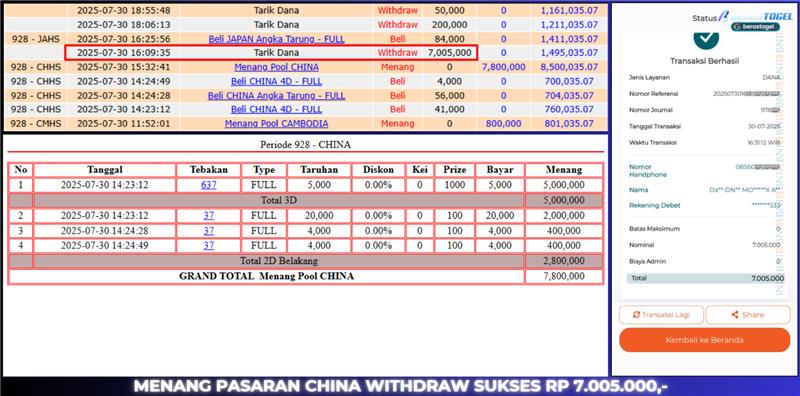
Task: Click the 37 link in row 2
Action: 209,216
